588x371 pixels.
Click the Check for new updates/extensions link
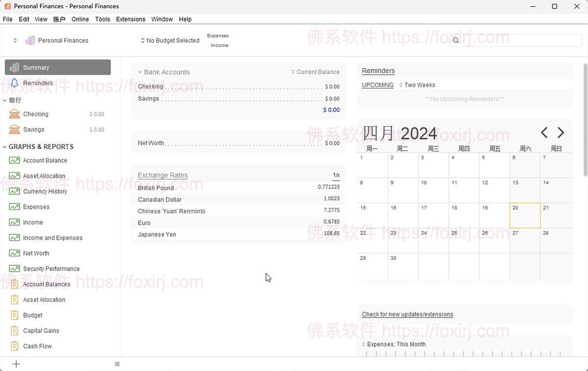coord(407,314)
